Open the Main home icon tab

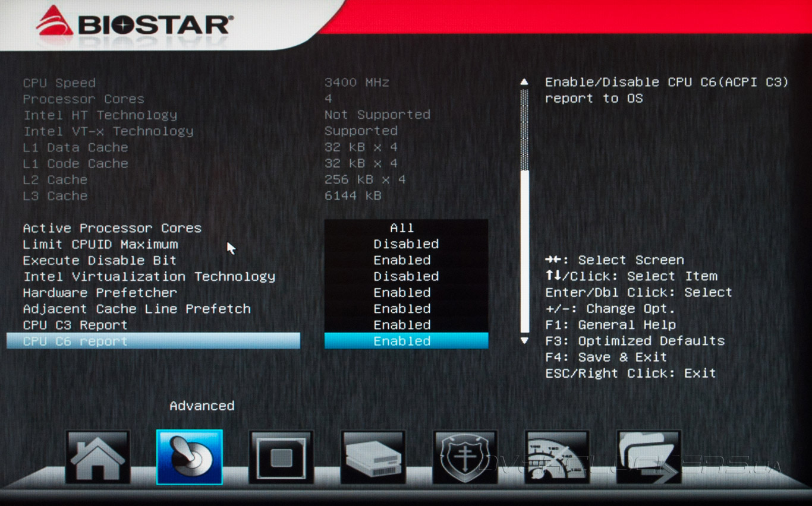[x=97, y=457]
